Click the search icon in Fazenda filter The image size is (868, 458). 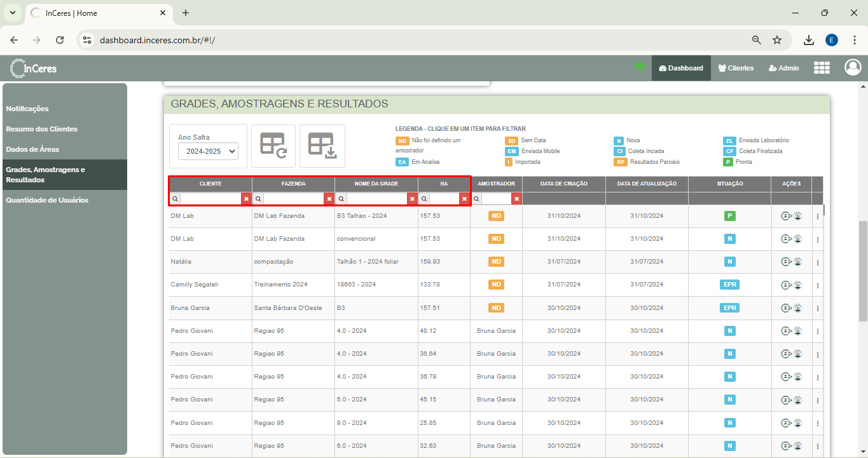[x=258, y=199]
